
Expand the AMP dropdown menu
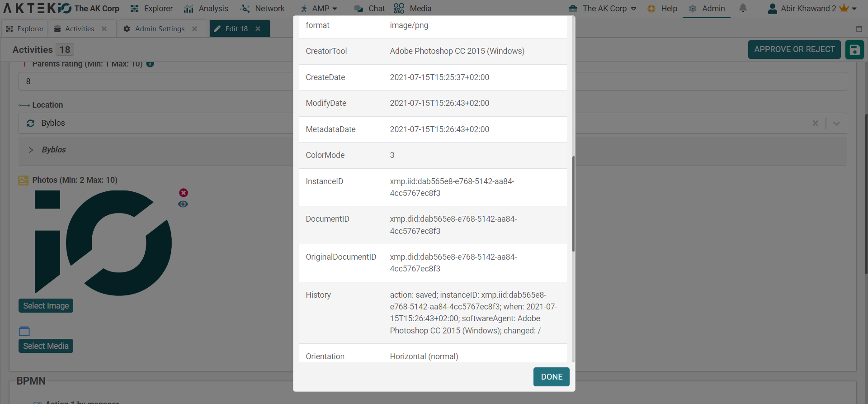319,9
